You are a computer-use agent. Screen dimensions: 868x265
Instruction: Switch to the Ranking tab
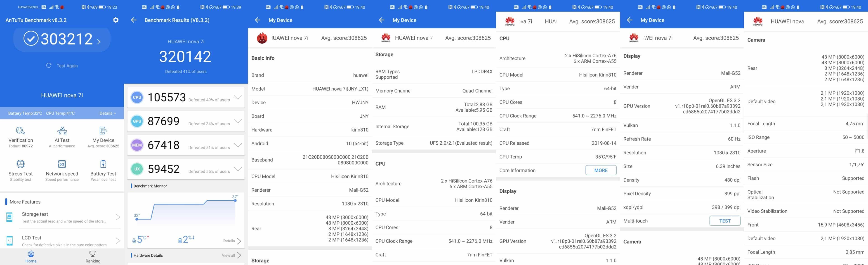click(x=93, y=257)
